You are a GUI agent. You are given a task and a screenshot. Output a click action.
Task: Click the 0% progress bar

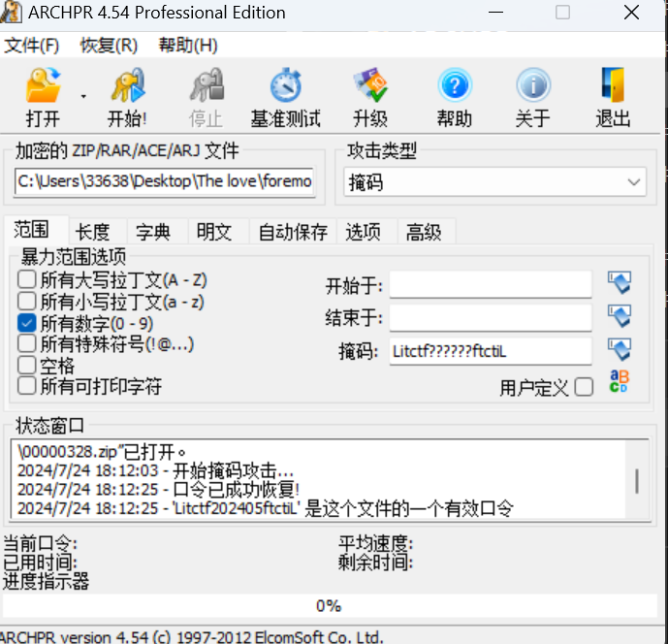[x=329, y=605]
